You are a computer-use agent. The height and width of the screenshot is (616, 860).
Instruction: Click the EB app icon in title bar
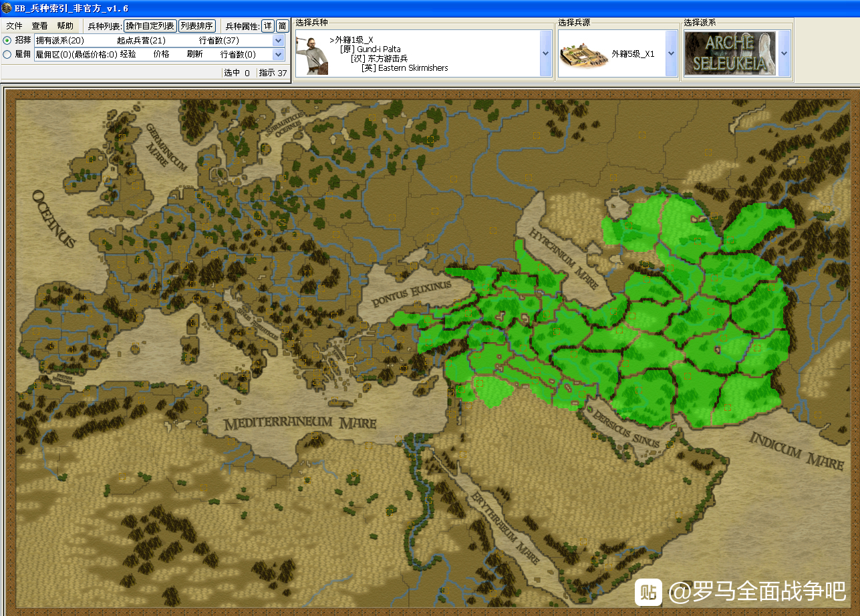6,8
